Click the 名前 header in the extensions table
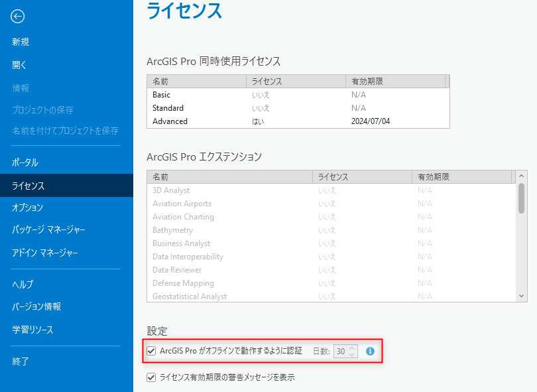 [x=230, y=177]
